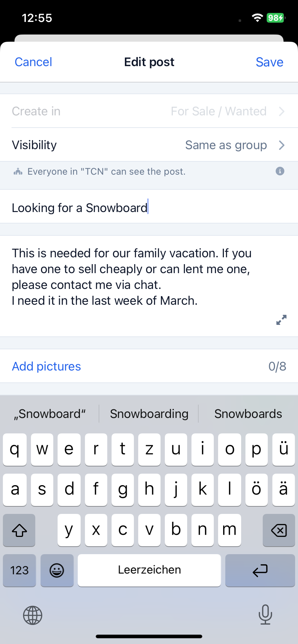This screenshot has width=298, height=644.
Task: Select the quoted „Snowboard“ suggestion
Action: coord(50,414)
